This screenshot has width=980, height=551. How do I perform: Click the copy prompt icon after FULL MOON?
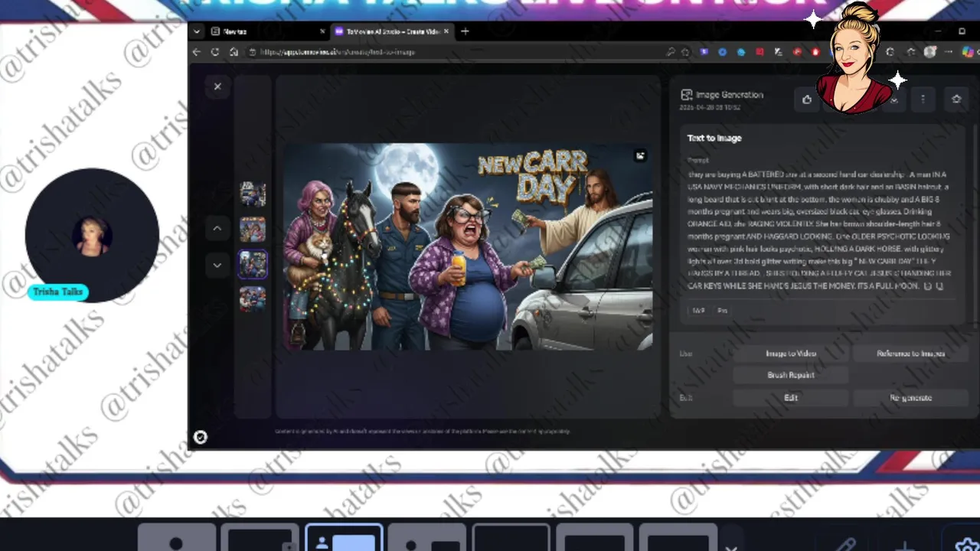click(928, 286)
